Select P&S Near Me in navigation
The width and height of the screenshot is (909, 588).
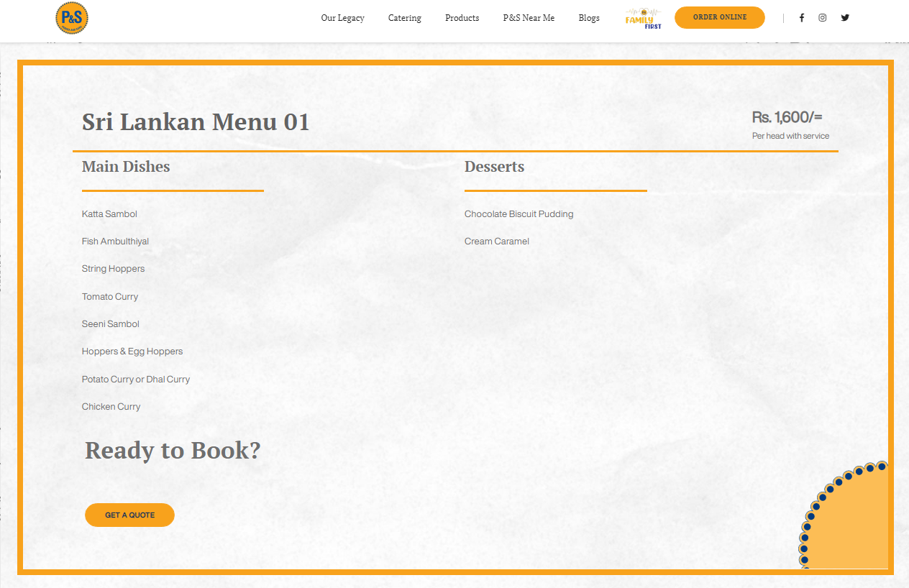click(x=529, y=18)
